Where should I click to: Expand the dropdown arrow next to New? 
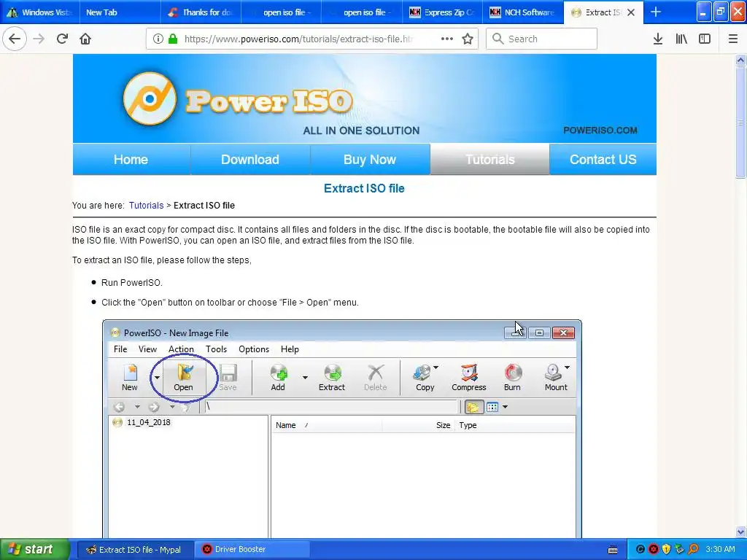[157, 377]
